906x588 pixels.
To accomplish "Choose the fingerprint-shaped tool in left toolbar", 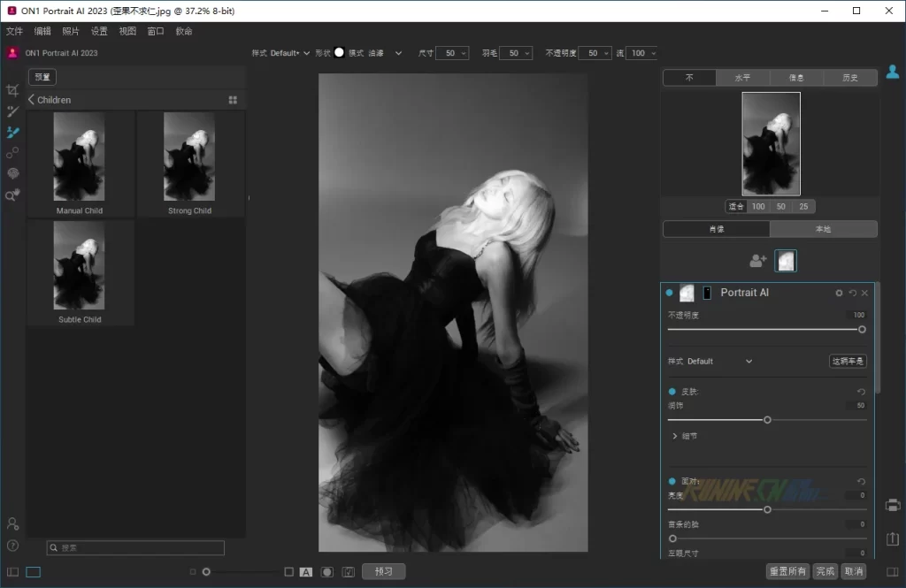I will 12,174.
